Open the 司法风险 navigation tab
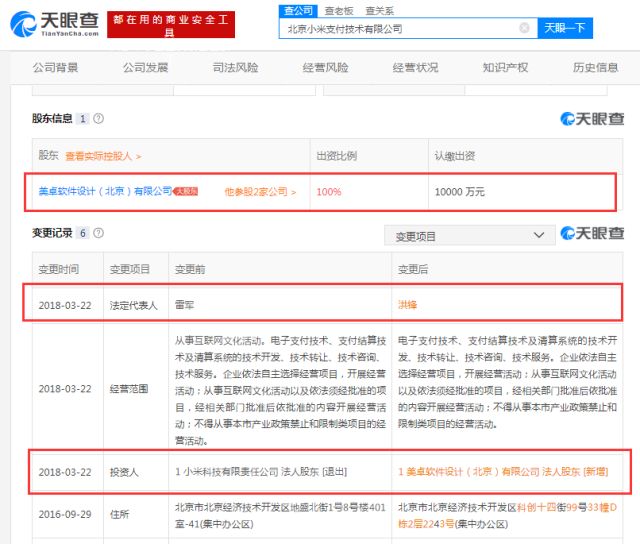This screenshot has height=544, width=640. pyautogui.click(x=233, y=68)
